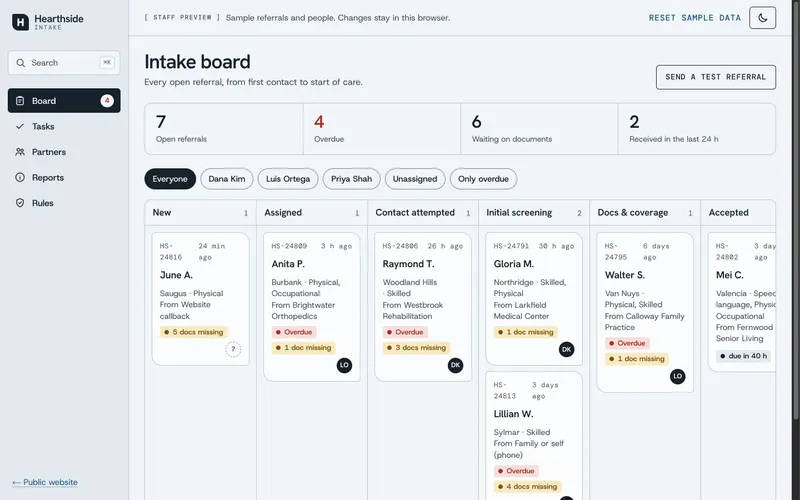Filter board by Dana Kim
Screen dimensions: 800x500
(227, 179)
